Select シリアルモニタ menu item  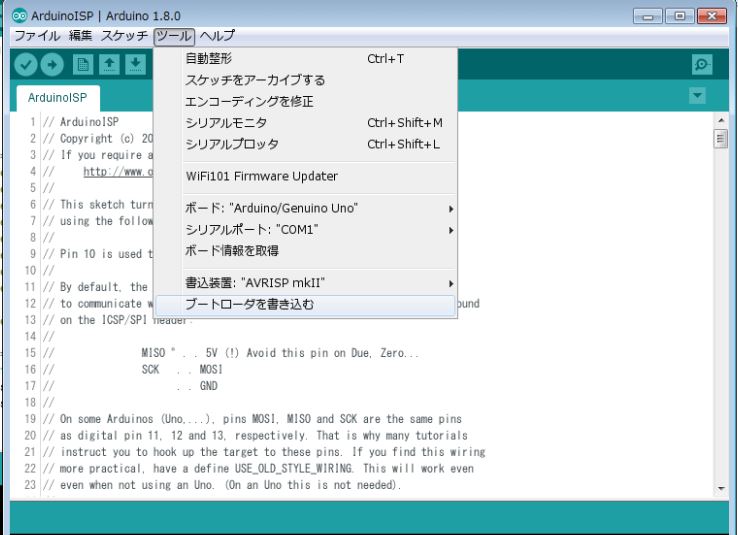click(x=227, y=122)
